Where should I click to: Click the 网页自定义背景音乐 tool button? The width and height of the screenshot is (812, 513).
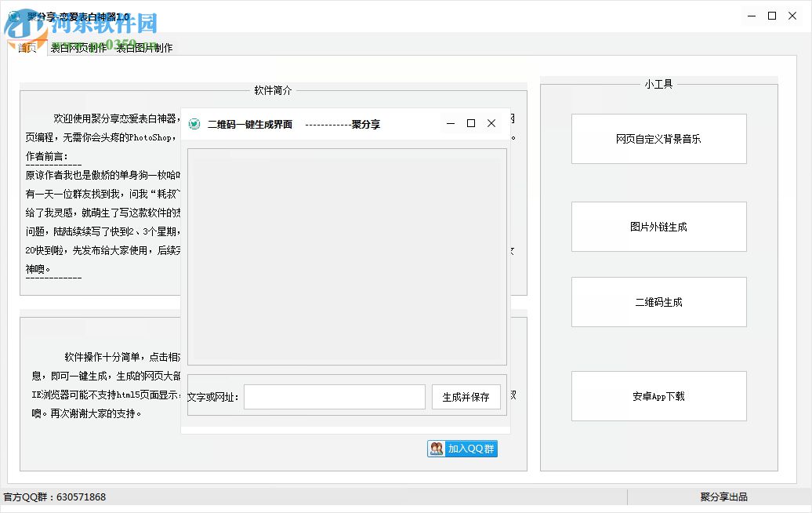[658, 139]
